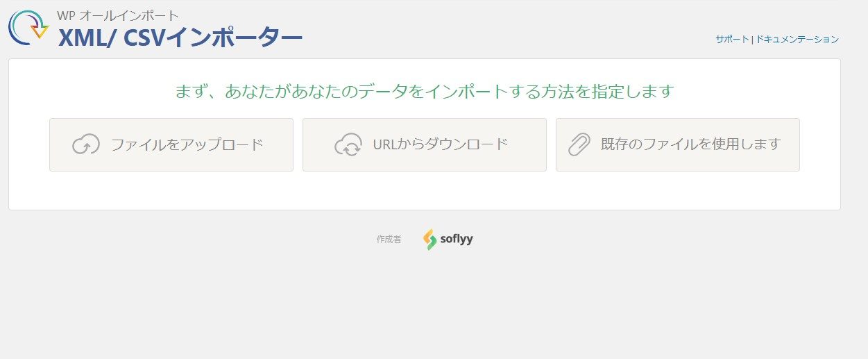The image size is (868, 359).
Task: Click the soflyy wordmark text
Action: 457,240
